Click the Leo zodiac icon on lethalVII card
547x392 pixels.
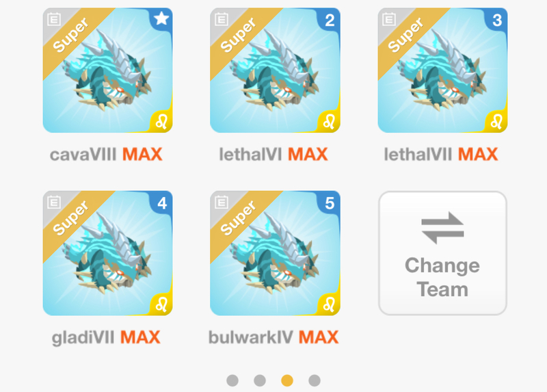pyautogui.click(x=496, y=121)
